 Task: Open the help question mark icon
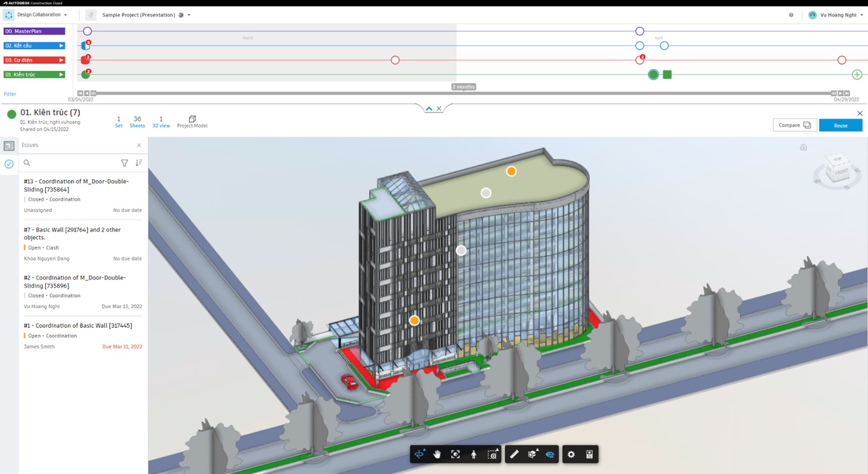coord(791,15)
